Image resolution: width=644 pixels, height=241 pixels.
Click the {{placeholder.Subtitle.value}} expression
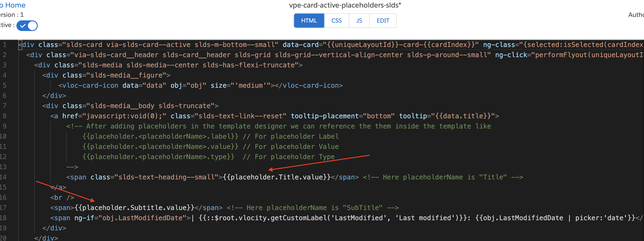coord(134,208)
